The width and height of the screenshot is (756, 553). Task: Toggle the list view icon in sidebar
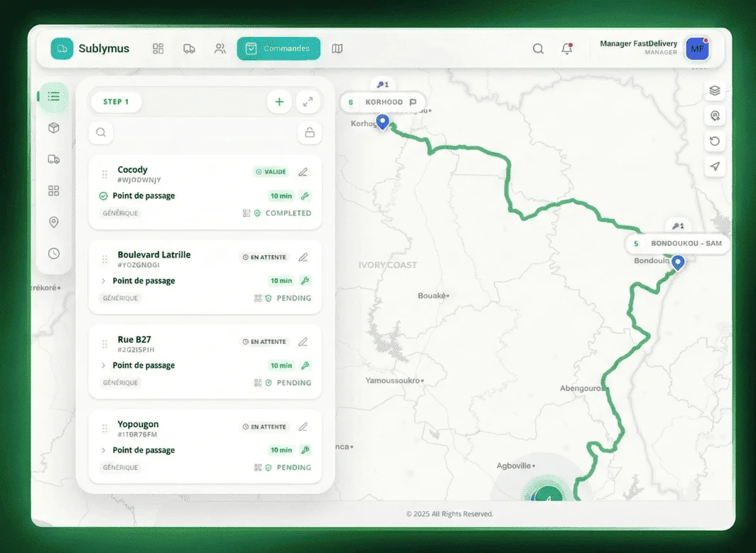click(53, 97)
